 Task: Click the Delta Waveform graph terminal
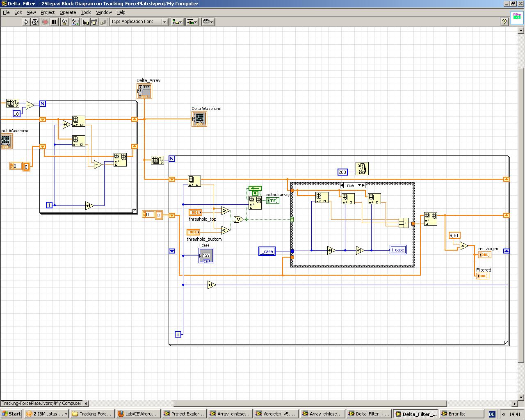pyautogui.click(x=199, y=119)
